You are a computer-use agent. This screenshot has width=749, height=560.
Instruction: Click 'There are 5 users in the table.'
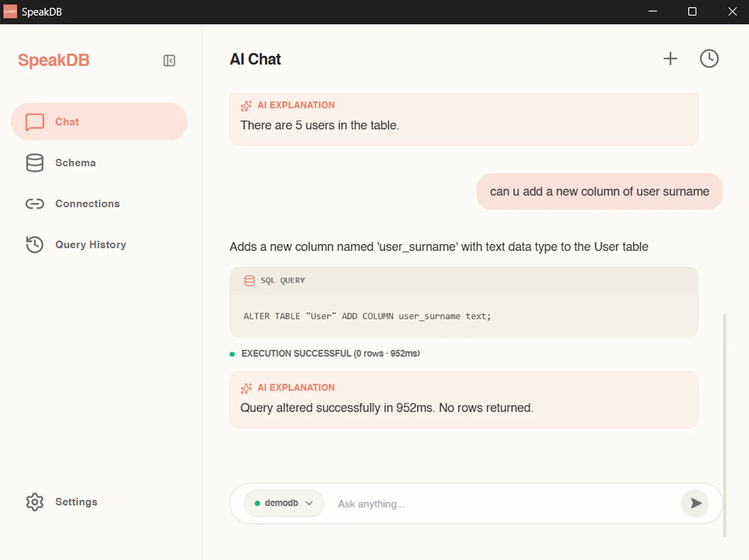pyautogui.click(x=320, y=125)
